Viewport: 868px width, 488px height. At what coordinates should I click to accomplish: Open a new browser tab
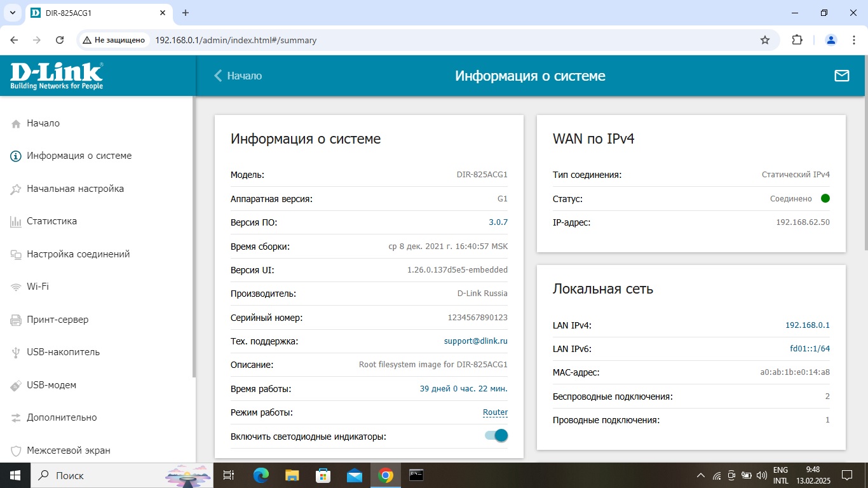point(186,13)
